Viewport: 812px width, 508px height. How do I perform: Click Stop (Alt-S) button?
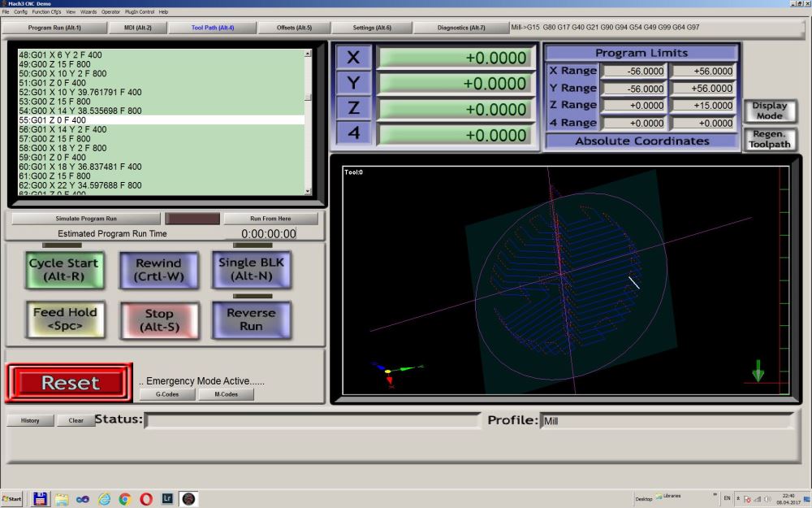(159, 320)
